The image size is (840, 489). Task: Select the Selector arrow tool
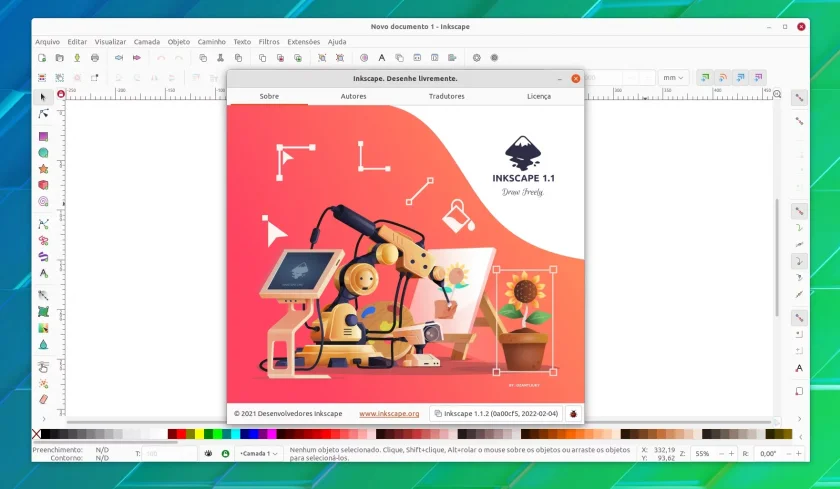43,97
